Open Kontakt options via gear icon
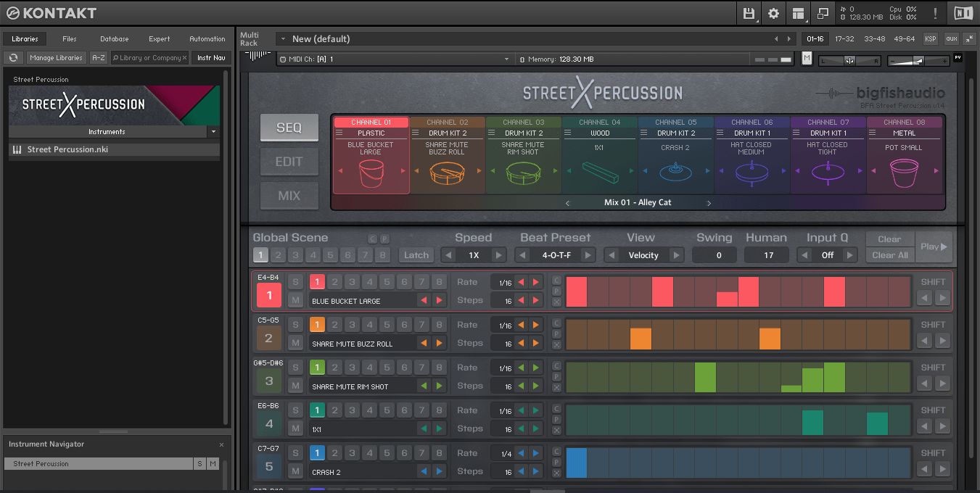The image size is (980, 493). [x=773, y=13]
